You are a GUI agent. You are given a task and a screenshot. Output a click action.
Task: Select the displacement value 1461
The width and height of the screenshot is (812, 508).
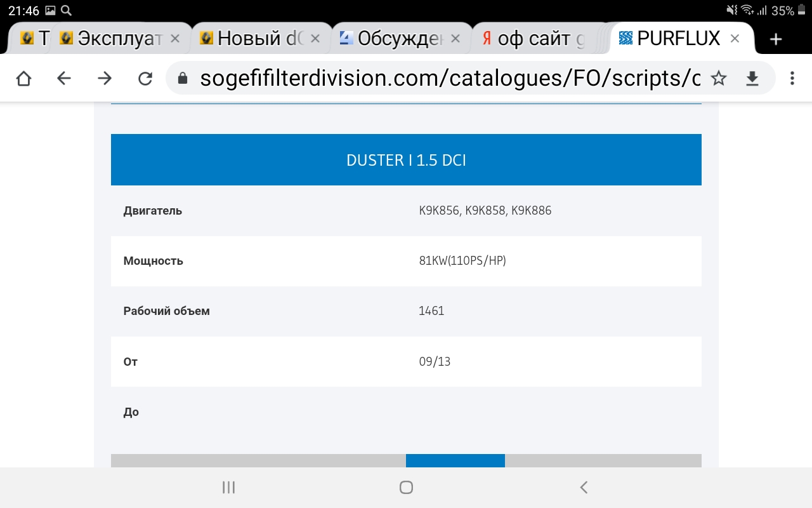(x=431, y=311)
